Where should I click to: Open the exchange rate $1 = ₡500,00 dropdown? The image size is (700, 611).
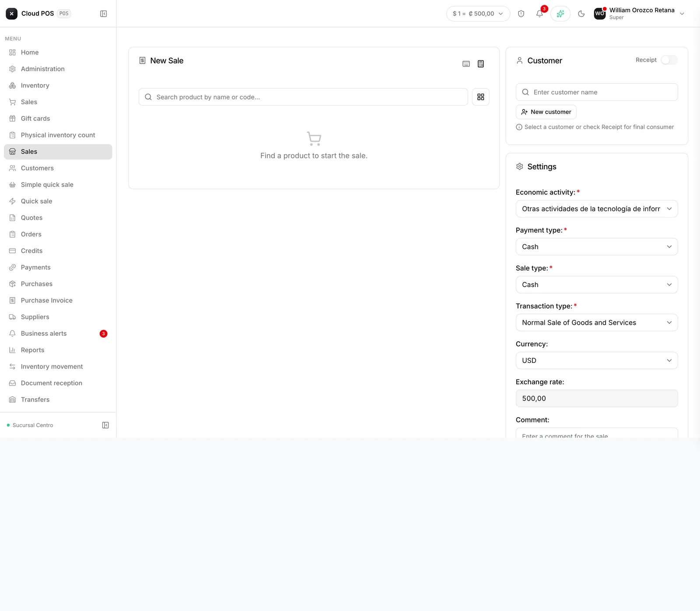[478, 14]
